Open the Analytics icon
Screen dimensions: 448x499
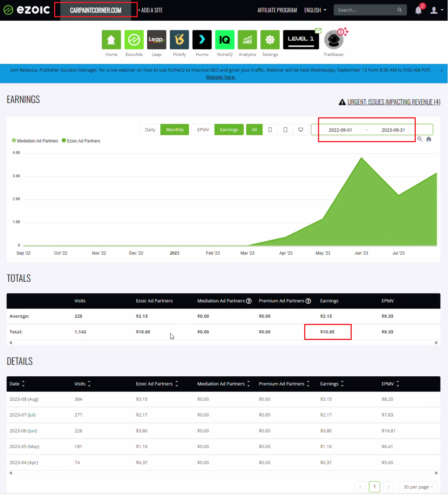point(247,40)
